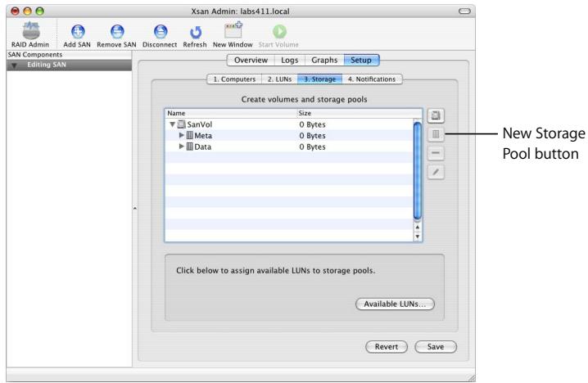Expand the Data storage pool
Screen dimensions: 588x383
pos(182,146)
